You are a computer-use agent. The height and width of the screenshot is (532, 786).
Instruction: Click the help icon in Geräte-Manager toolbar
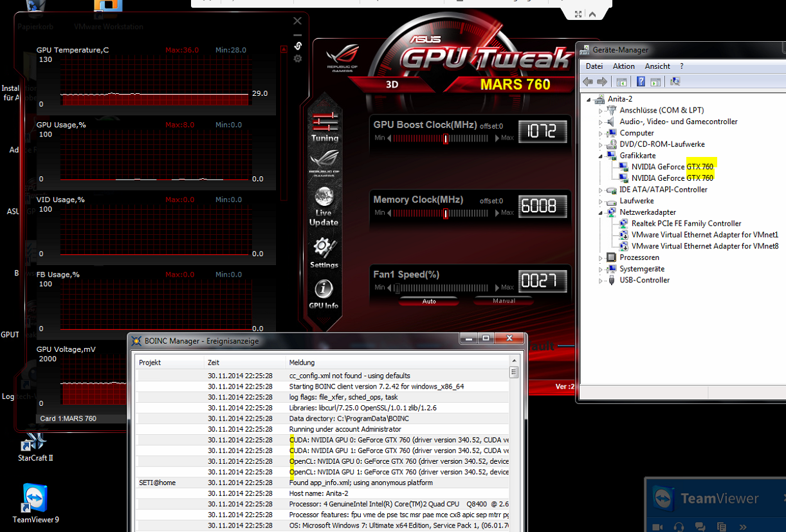pyautogui.click(x=641, y=82)
